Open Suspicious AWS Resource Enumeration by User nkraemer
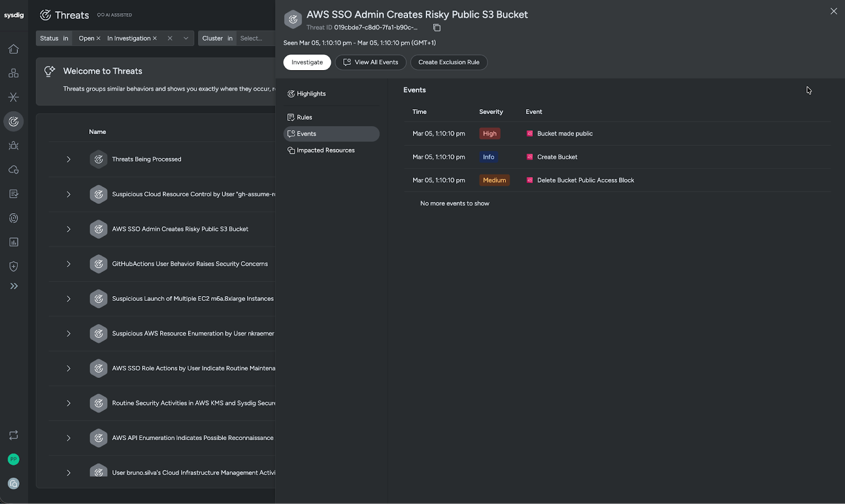 click(x=193, y=334)
